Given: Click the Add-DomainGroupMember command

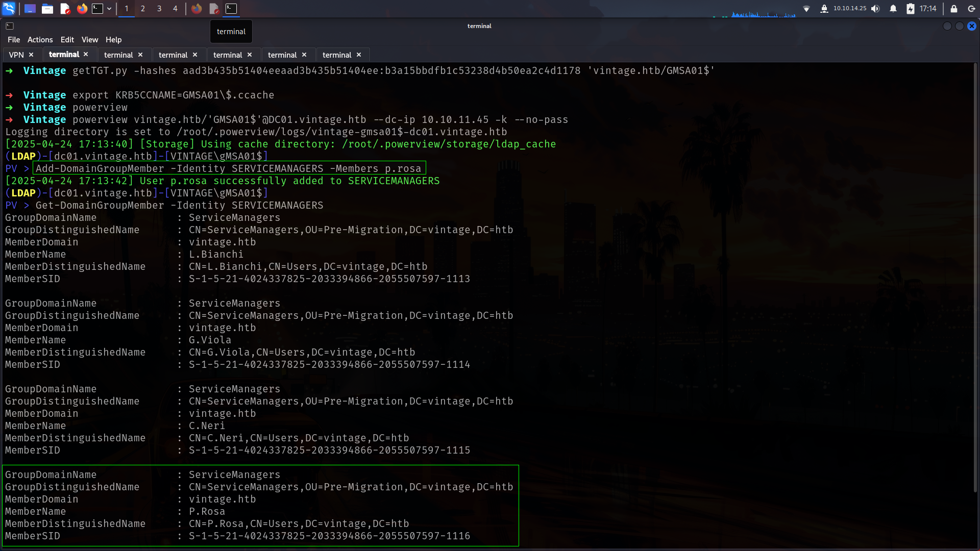Looking at the screenshot, I should pos(229,168).
